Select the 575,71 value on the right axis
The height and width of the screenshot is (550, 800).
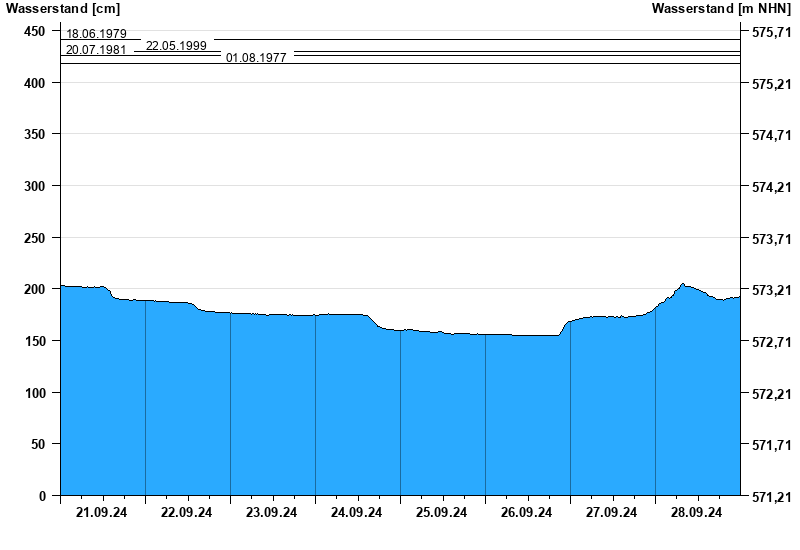[x=770, y=33]
